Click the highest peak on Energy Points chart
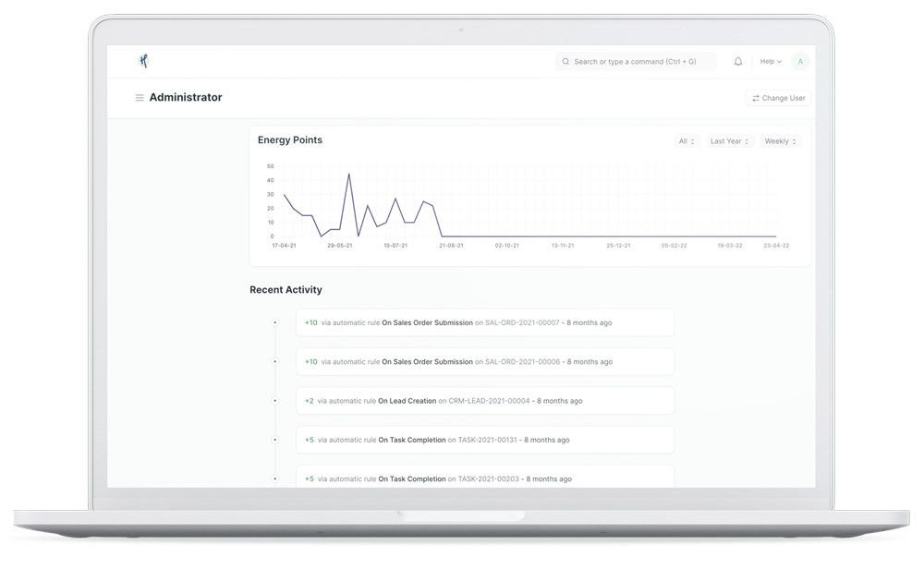Image resolution: width=924 pixels, height=569 pixels. [348, 174]
